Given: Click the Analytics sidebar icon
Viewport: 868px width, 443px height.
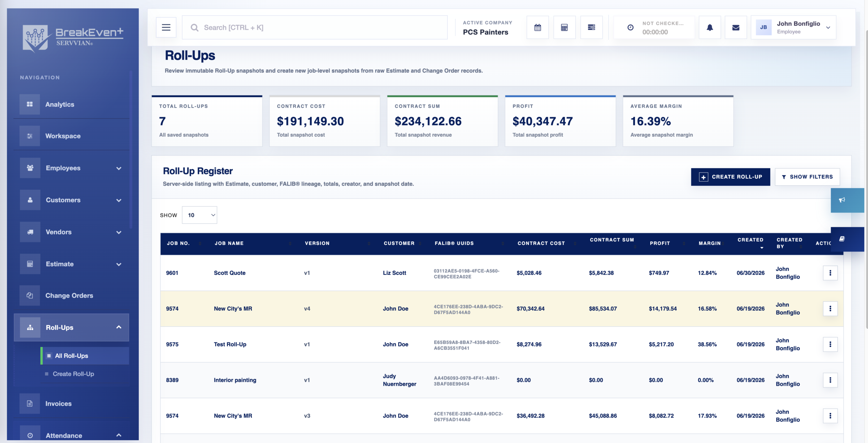Looking at the screenshot, I should tap(30, 104).
